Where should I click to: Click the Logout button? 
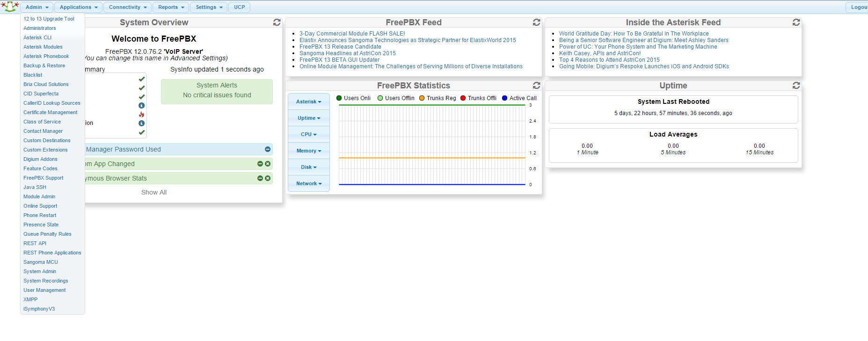(857, 7)
